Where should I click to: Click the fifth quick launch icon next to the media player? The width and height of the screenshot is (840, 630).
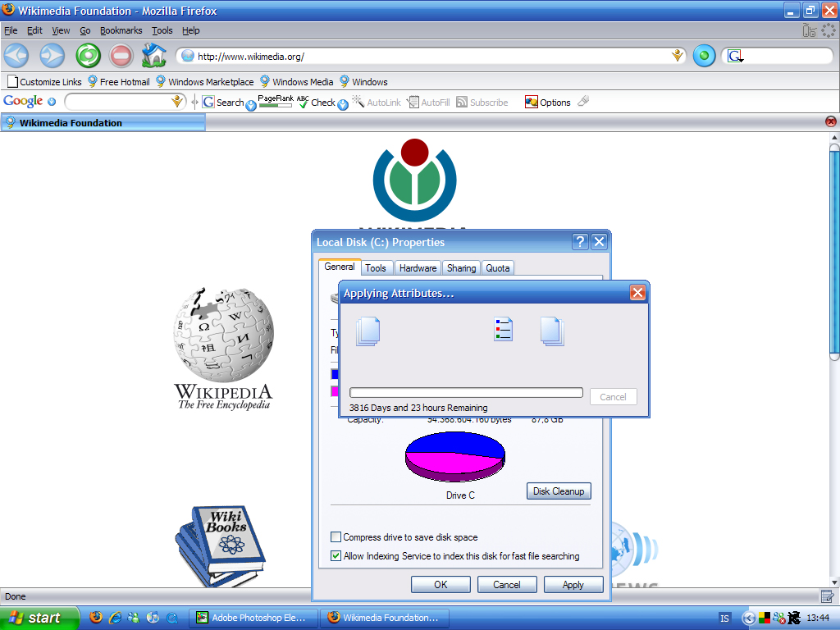pyautogui.click(x=172, y=618)
